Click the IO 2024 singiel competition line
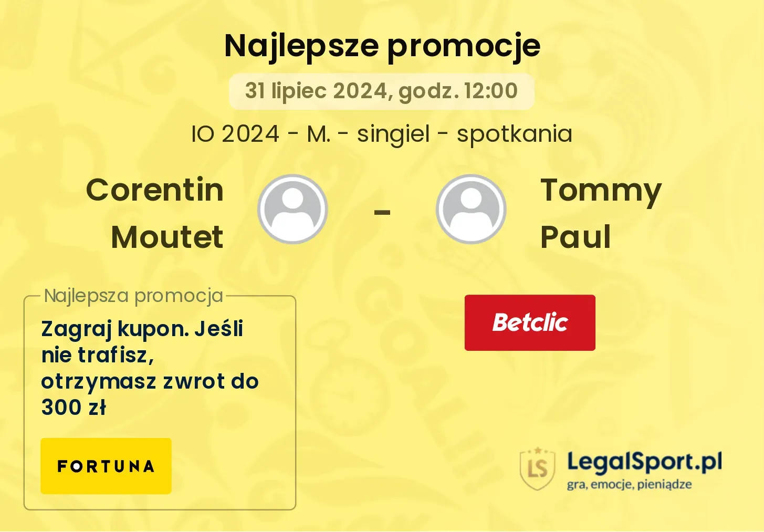Viewport: 764px width, 532px height. [382, 134]
